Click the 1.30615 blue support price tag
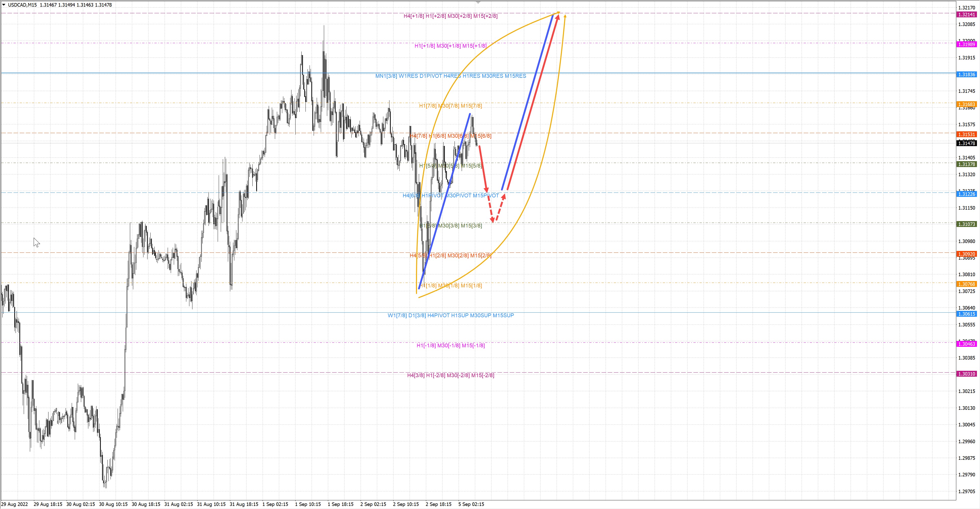The height and width of the screenshot is (509, 980). 966,314
